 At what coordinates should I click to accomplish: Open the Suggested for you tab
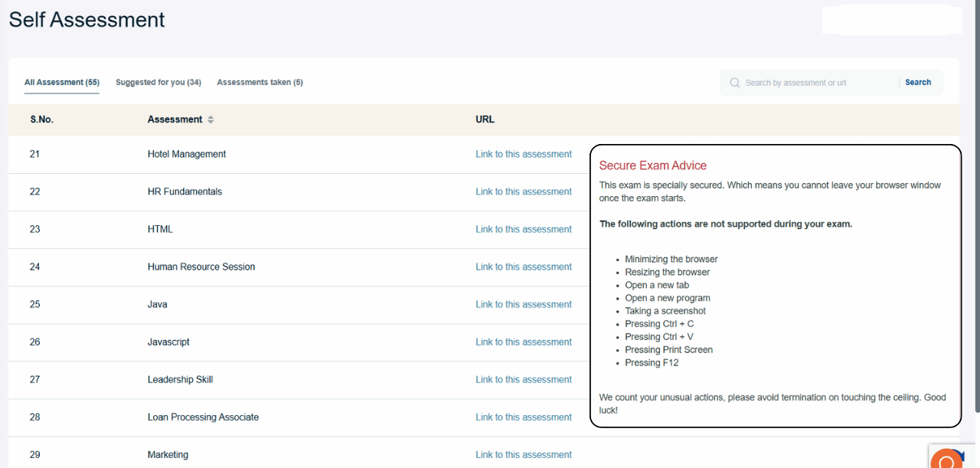[x=158, y=82]
